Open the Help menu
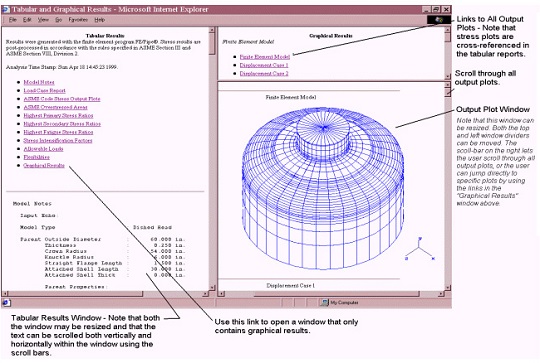Viewport: 540px width, 363px height. 100,20
